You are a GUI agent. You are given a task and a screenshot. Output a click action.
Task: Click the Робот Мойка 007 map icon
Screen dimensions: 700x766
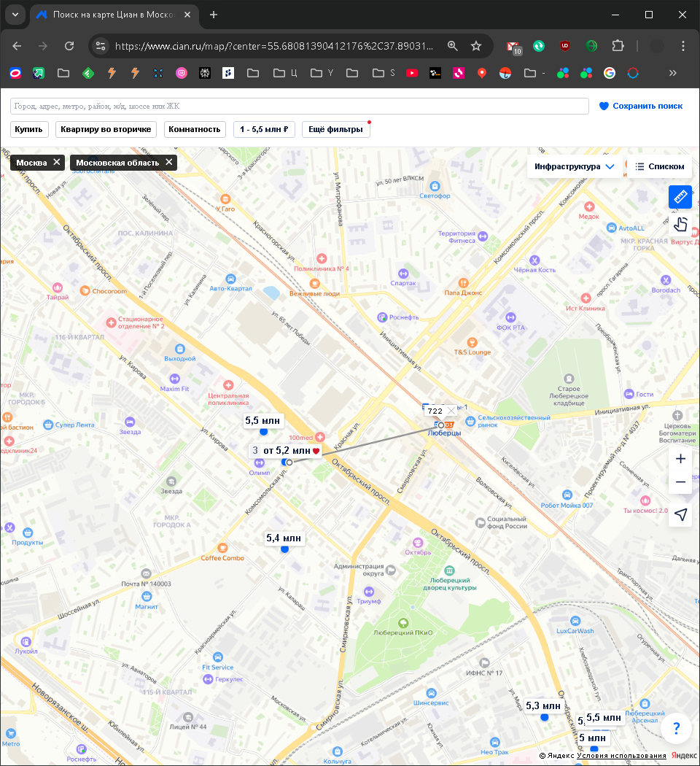click(x=567, y=495)
